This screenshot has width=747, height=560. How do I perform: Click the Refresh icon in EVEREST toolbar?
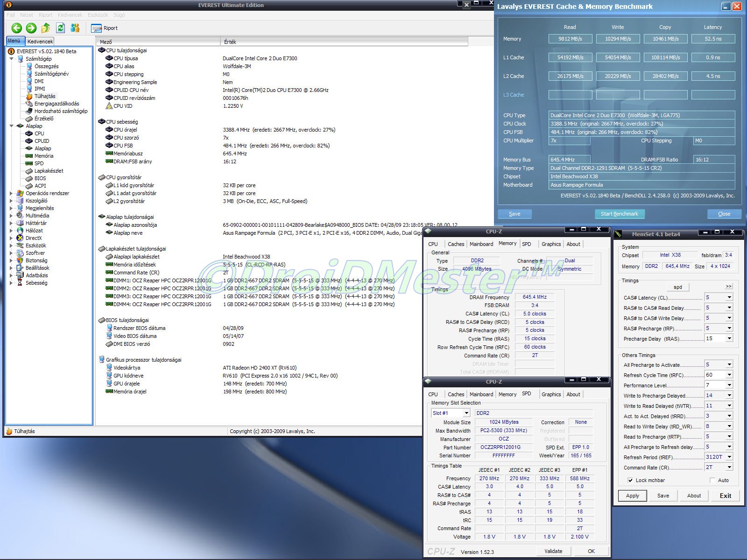tap(60, 28)
